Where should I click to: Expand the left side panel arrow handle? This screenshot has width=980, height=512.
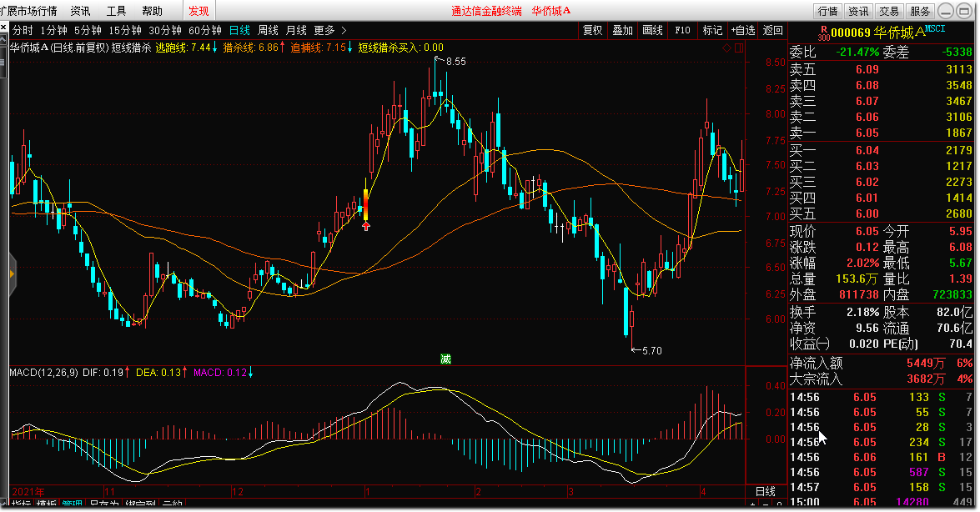point(11,274)
